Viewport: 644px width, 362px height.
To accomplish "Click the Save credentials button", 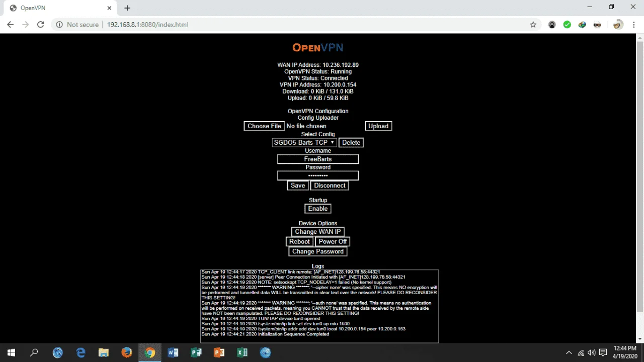I will coord(298,186).
